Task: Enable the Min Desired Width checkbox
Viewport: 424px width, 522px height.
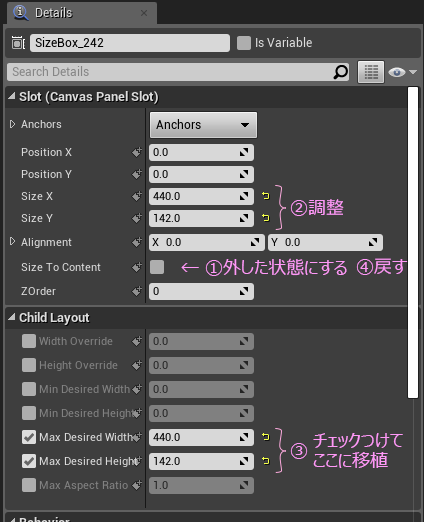Action: [x=29, y=389]
